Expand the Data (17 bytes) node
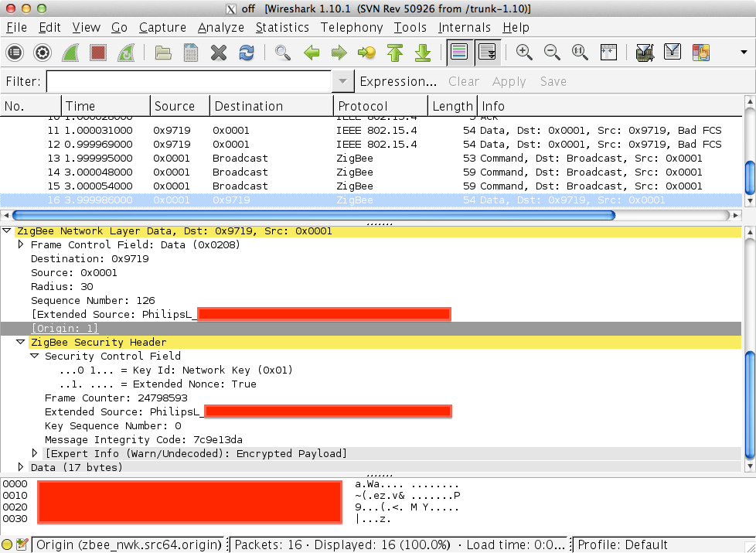Viewport: 756px width, 553px height. 21,466
